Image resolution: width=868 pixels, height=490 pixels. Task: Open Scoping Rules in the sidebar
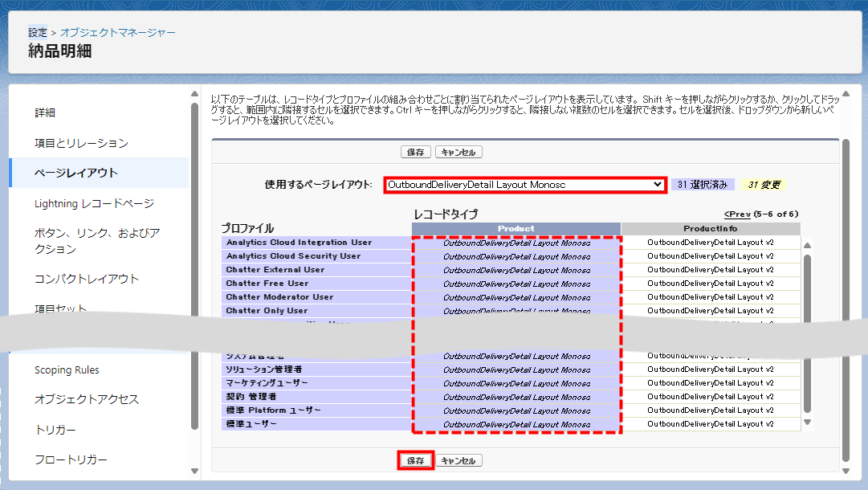click(x=67, y=370)
